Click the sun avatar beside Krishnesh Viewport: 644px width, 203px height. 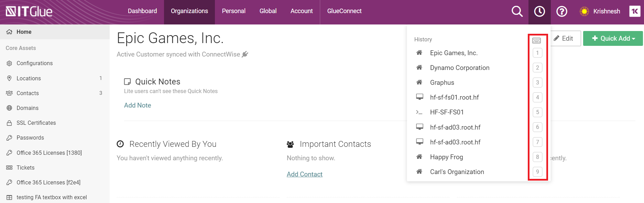click(584, 11)
